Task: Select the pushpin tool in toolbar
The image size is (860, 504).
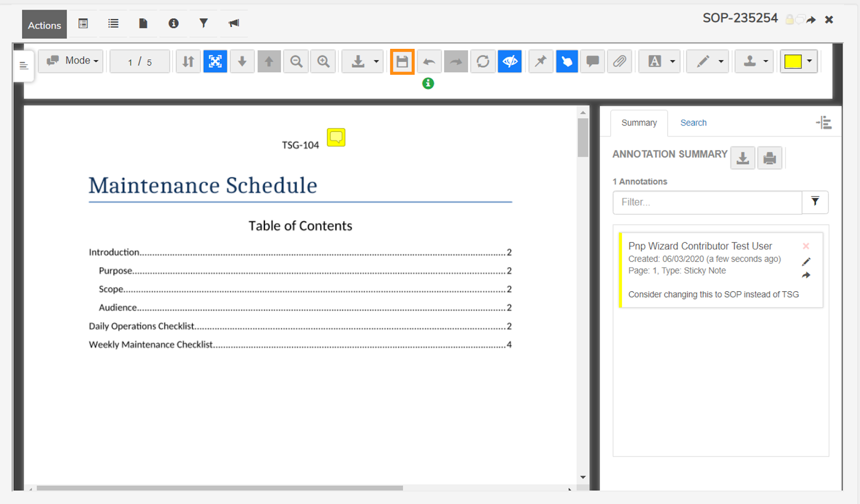Action: 540,62
